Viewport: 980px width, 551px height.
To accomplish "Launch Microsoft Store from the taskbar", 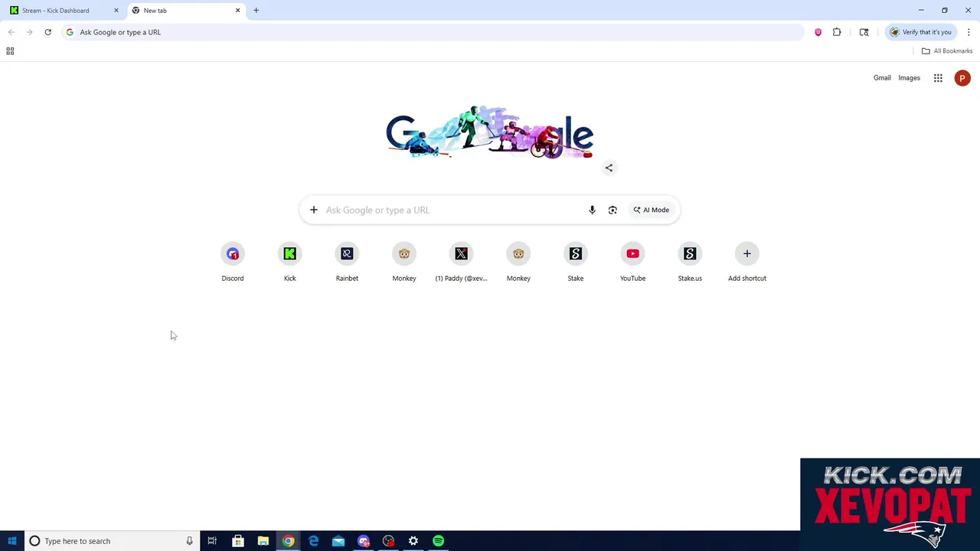I will pyautogui.click(x=238, y=541).
